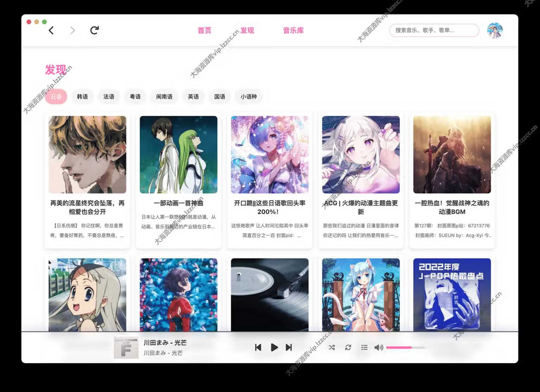
Task: Open the blue-haired cat girl playlist cover
Action: tap(361, 295)
